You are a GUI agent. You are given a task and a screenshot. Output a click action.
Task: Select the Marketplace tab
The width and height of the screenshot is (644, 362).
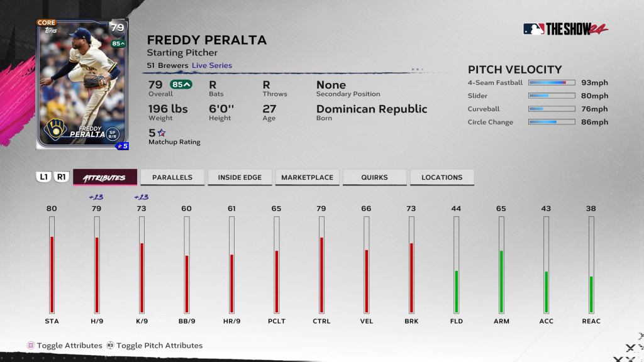(x=307, y=177)
